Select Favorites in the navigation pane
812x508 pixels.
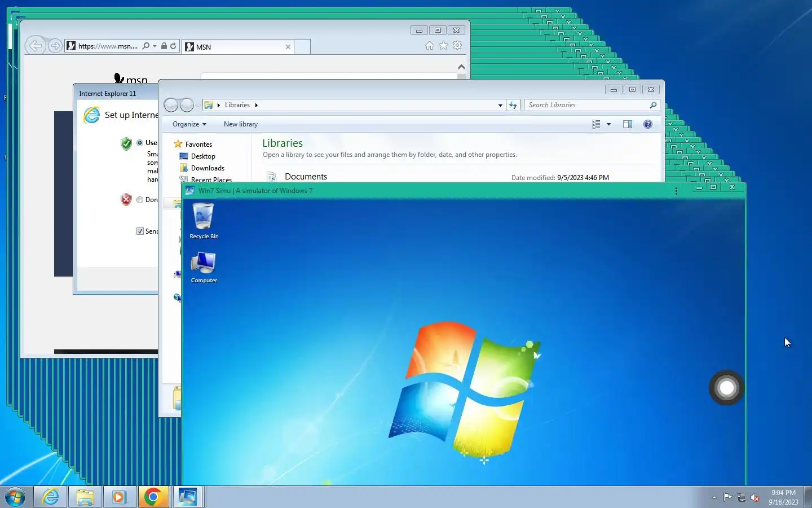(x=193, y=144)
